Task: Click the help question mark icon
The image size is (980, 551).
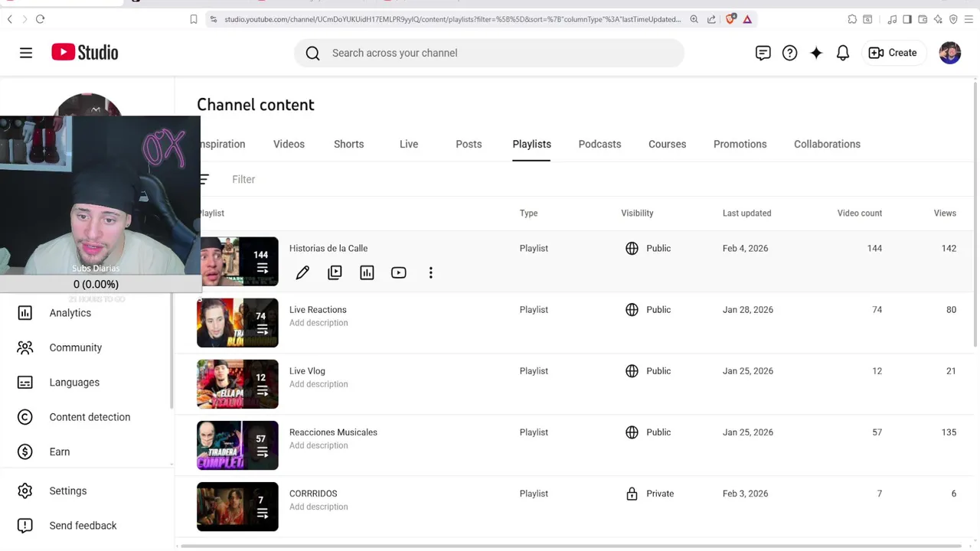Action: pos(789,53)
